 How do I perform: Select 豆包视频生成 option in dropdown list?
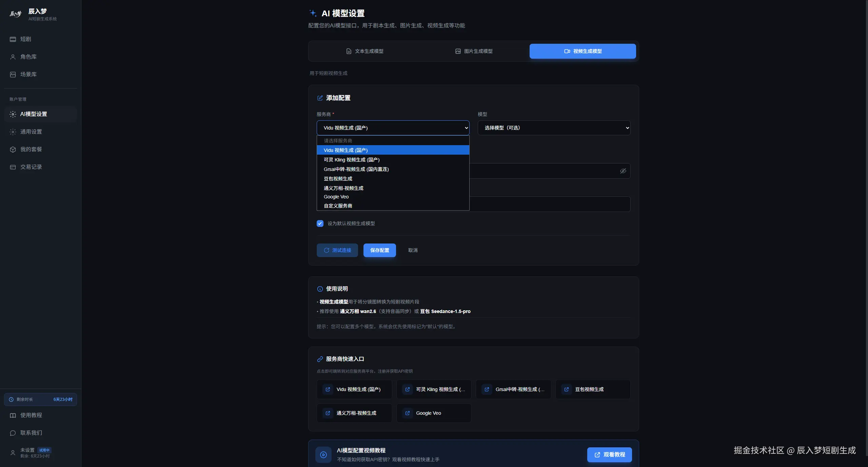(338, 179)
